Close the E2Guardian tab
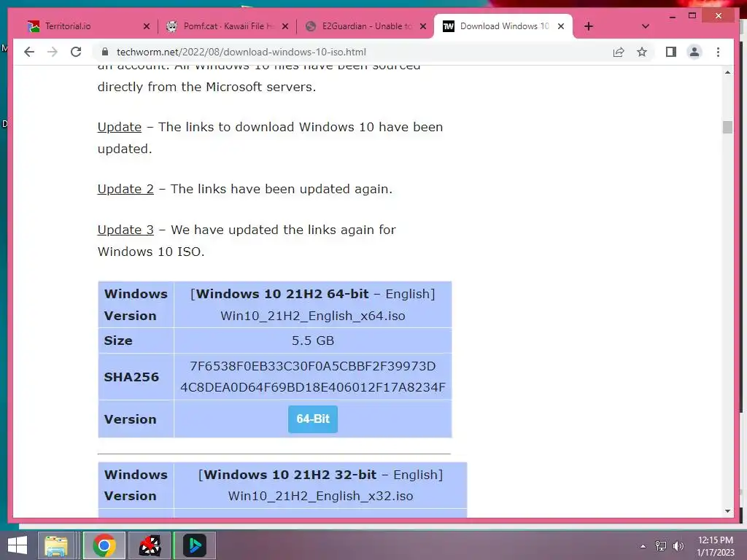 pos(422,26)
